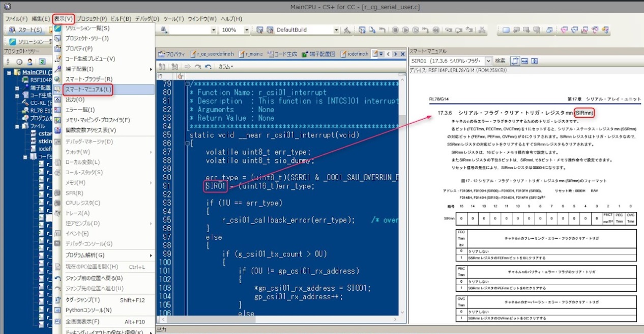The image size is (644, 334).
Task: Open the ビルド(B) menu
Action: point(121,19)
